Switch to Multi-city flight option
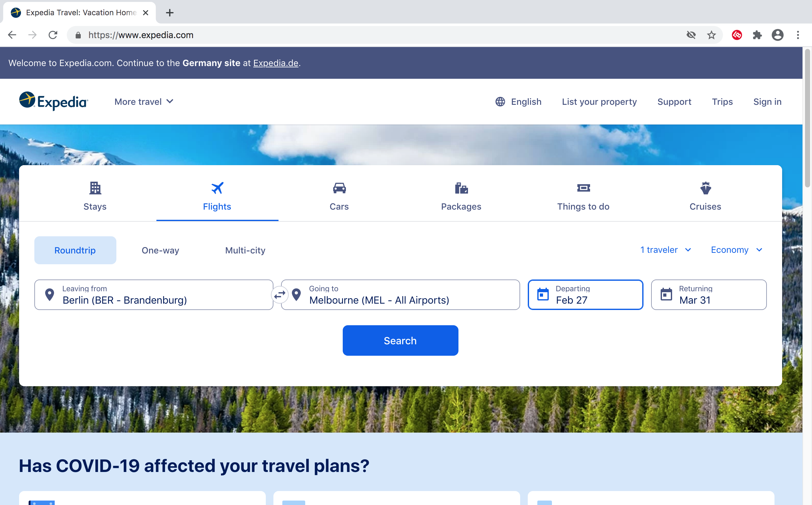 (x=245, y=250)
